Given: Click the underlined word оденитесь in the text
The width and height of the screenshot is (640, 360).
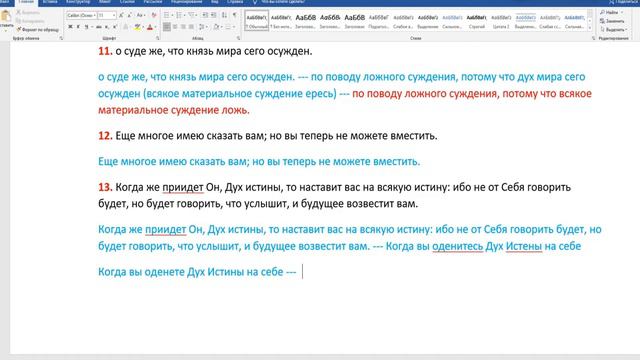Looking at the screenshot, I should click(x=458, y=246).
